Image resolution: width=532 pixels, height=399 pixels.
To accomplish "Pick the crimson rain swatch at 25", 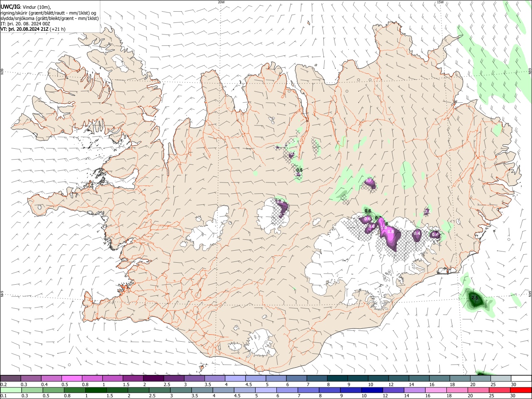I will [499, 390].
